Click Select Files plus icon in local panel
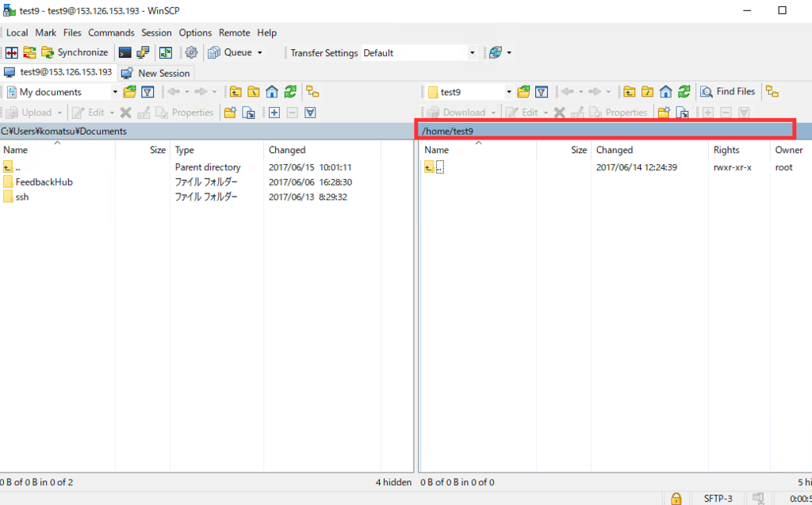812x505 pixels. 274,113
